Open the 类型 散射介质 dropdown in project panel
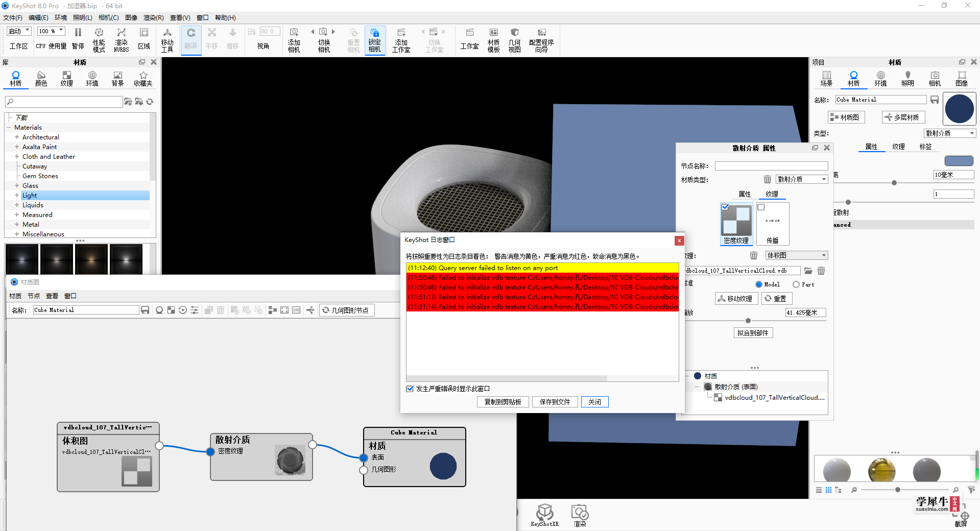Viewport: 980px width, 531px height. click(x=950, y=133)
